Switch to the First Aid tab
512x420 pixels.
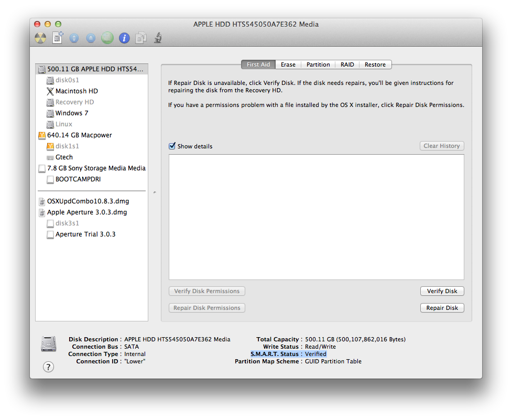click(x=258, y=64)
